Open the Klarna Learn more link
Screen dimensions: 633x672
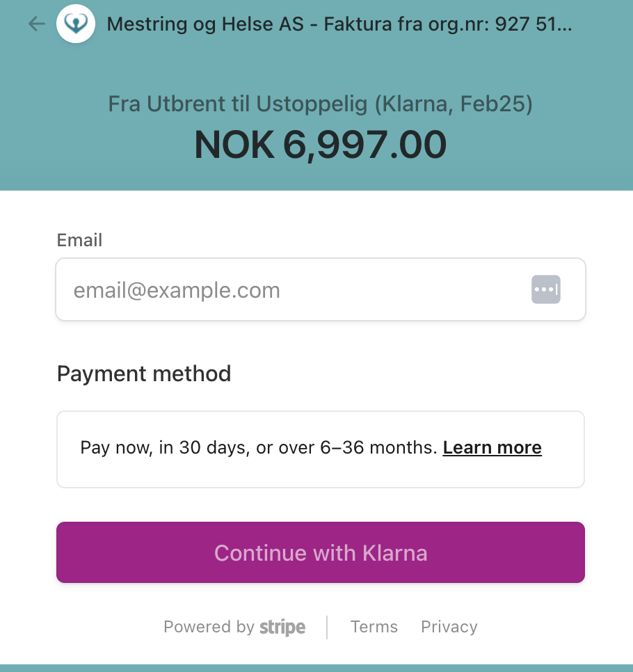(492, 447)
